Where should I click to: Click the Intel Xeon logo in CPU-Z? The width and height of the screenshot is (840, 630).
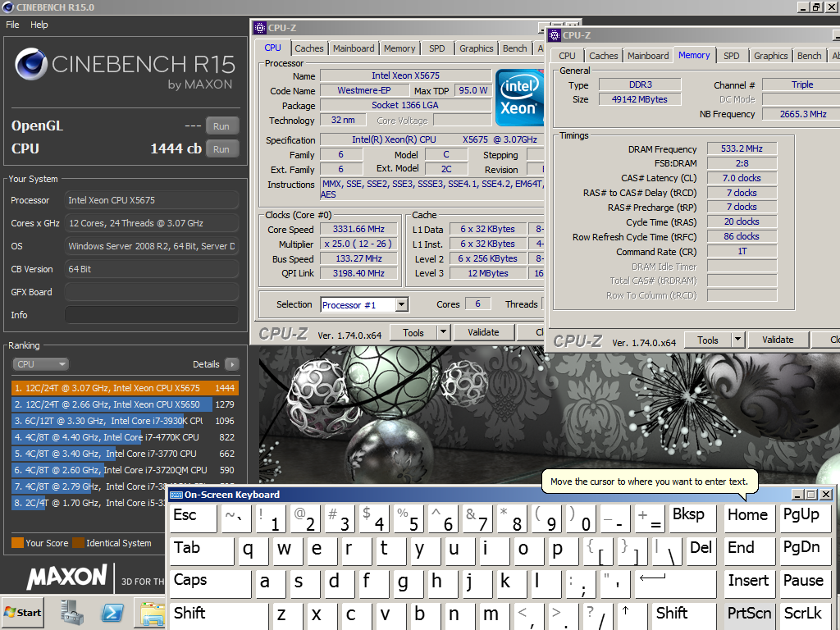518,97
